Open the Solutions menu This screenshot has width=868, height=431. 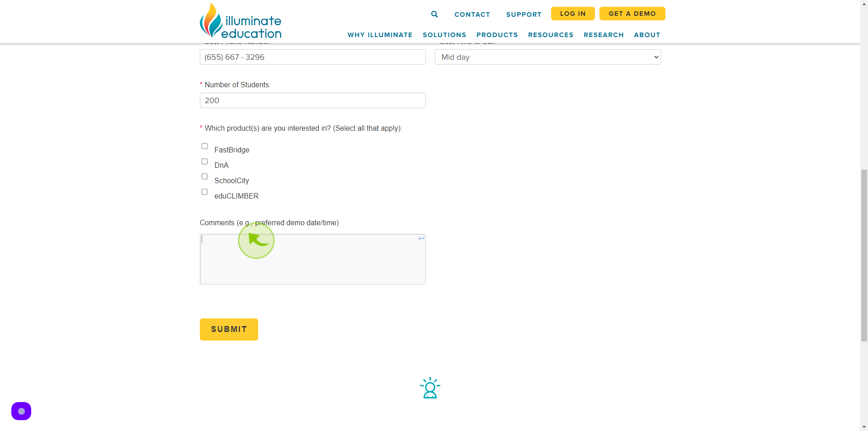pyautogui.click(x=444, y=35)
